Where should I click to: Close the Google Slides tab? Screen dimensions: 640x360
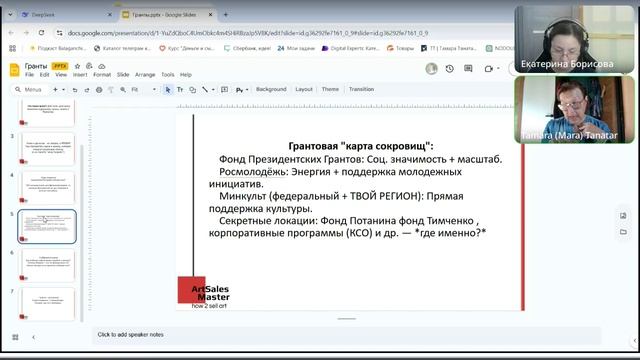point(211,15)
